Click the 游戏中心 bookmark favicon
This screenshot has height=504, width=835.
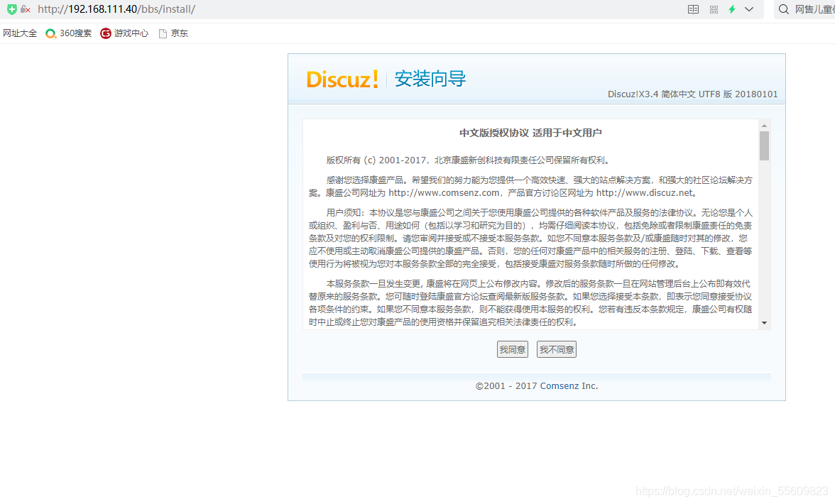(105, 33)
